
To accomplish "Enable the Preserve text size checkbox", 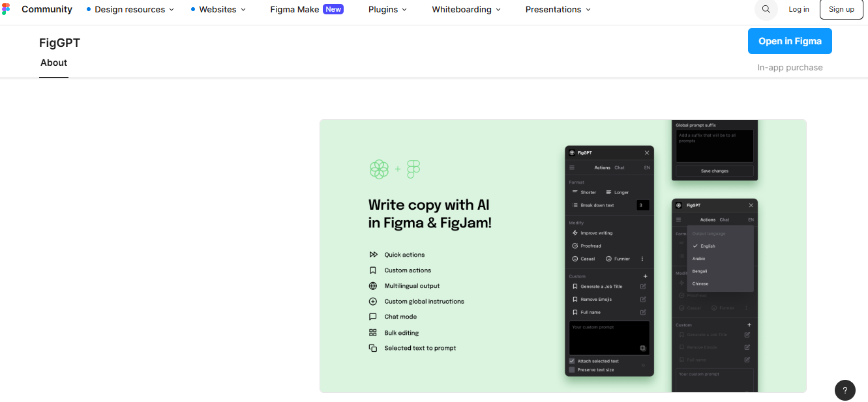I will pos(572,370).
